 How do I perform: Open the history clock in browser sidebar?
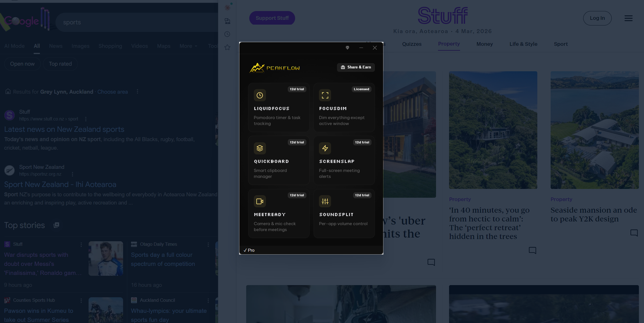[x=227, y=34]
